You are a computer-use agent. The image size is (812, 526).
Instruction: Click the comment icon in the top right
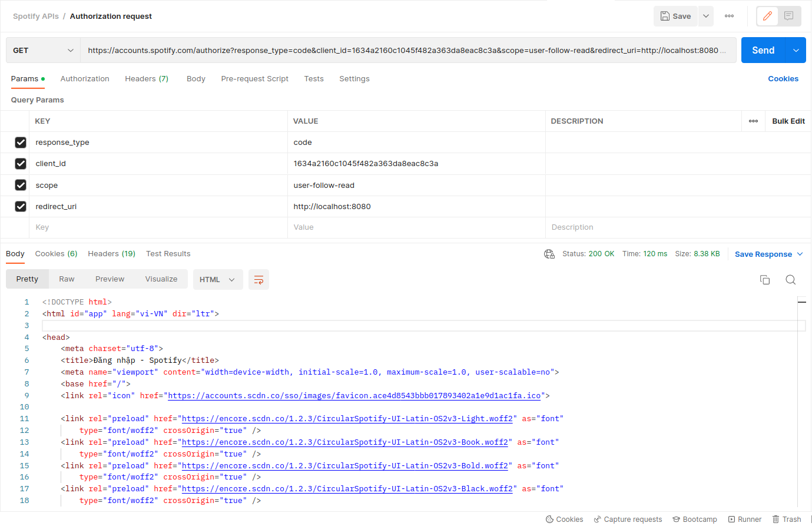click(x=788, y=16)
